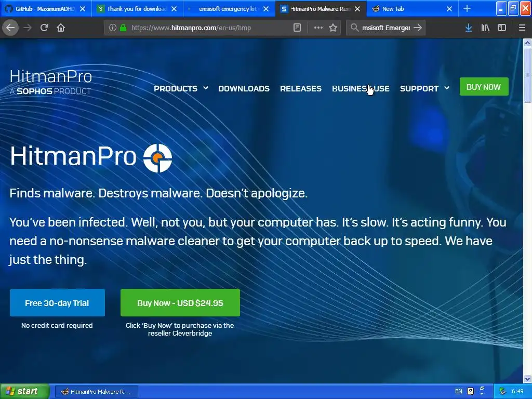The height and width of the screenshot is (399, 532).
Task: Select HitmanPro Malware taskbar button
Action: [x=96, y=392]
